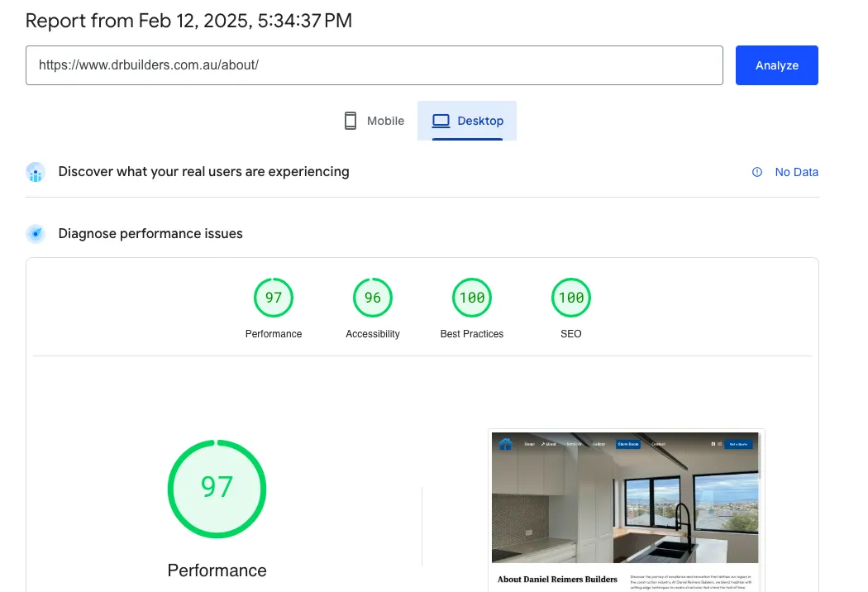The image size is (868, 592).
Task: Focus the URL input field
Action: (x=374, y=65)
